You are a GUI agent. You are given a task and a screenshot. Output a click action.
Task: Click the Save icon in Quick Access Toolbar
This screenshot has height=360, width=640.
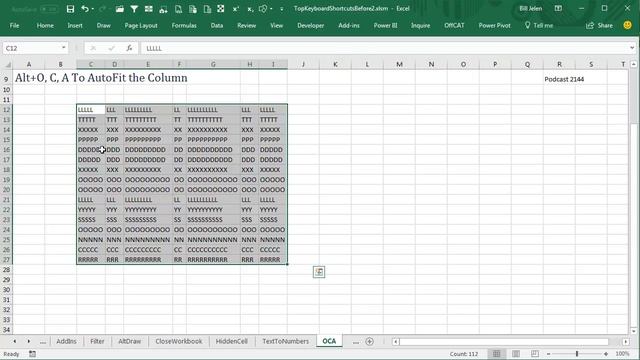coord(70,9)
